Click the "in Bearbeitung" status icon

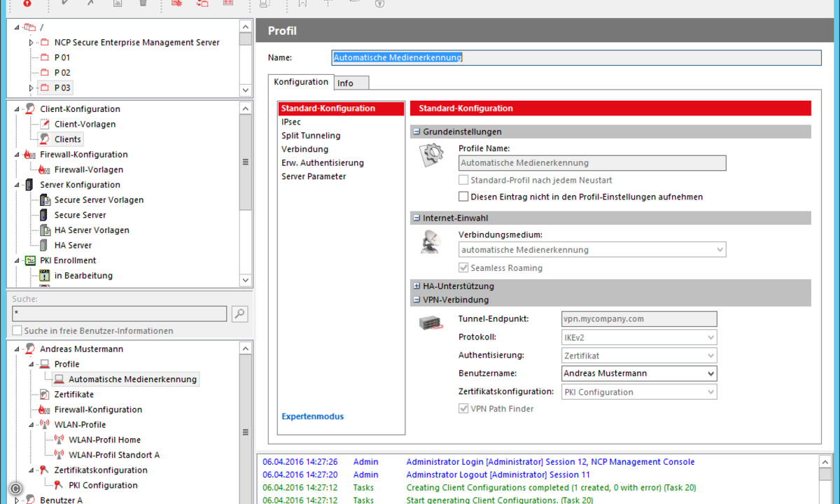tap(44, 276)
